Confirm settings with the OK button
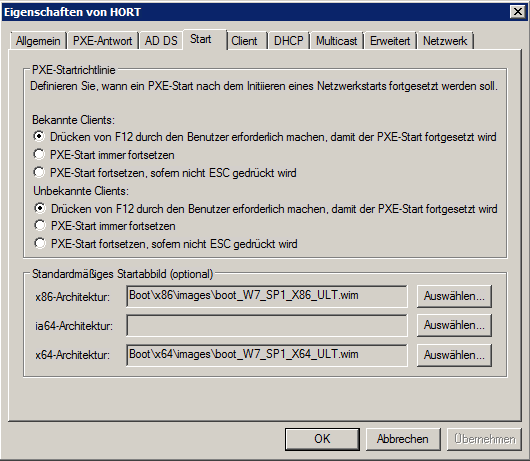The height and width of the screenshot is (461, 530). pyautogui.click(x=322, y=439)
